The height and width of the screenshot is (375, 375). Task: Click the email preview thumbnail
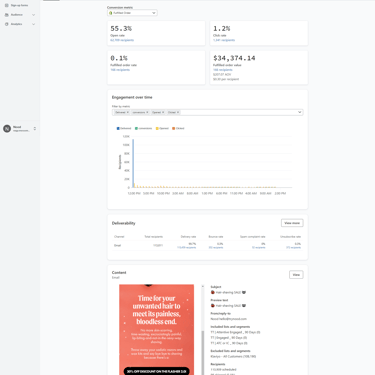coord(156,330)
